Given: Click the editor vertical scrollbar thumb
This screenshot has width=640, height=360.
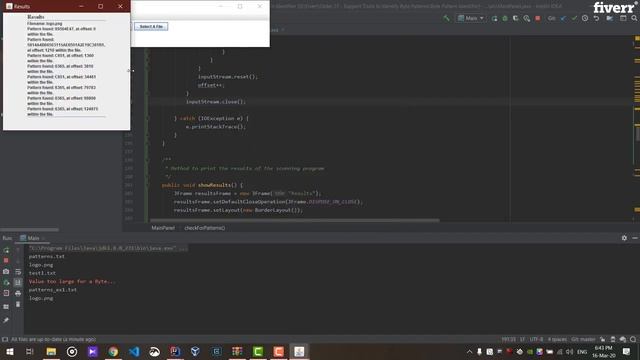Looking at the screenshot, I should (638, 133).
